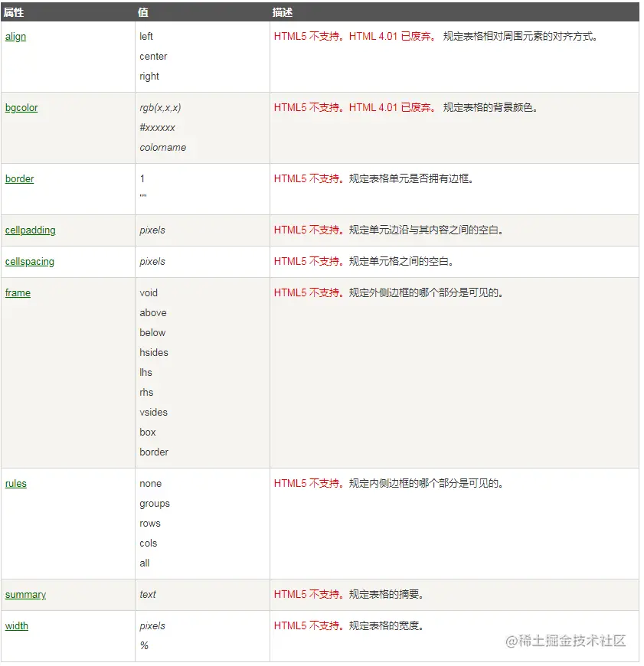Click the colorname value

(162, 148)
